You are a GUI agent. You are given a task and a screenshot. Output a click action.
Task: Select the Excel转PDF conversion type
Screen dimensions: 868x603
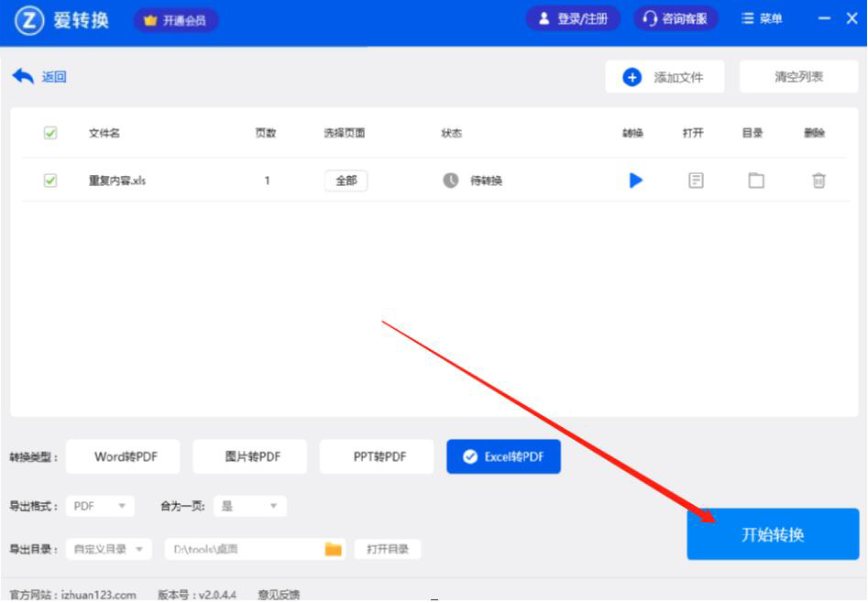[504, 456]
